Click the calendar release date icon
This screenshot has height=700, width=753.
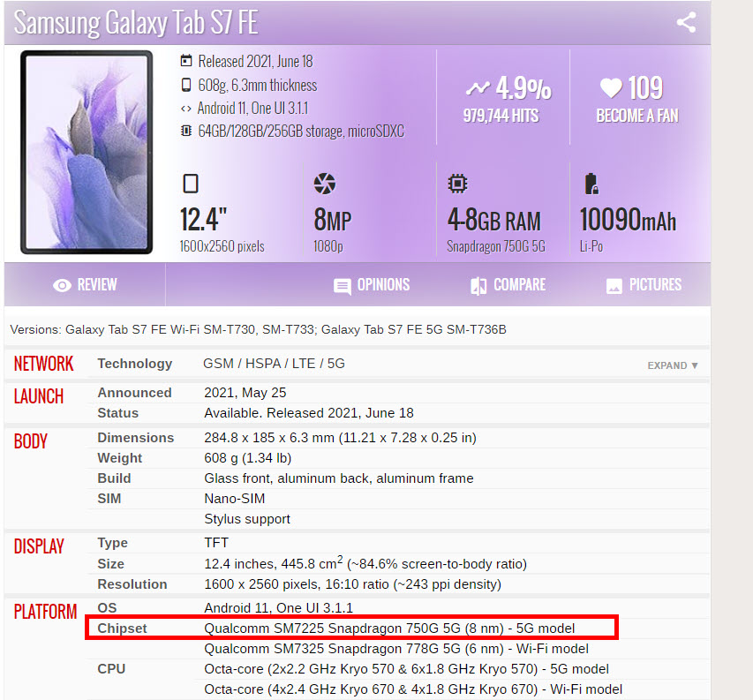coord(186,61)
